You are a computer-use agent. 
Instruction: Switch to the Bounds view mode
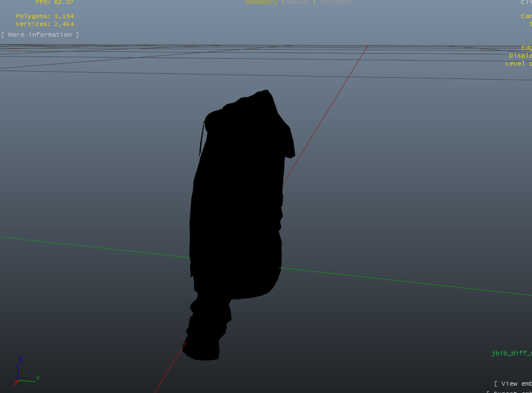(x=298, y=2)
